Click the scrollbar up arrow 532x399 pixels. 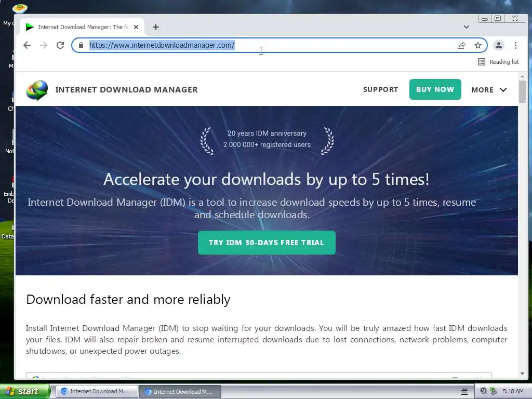[522, 76]
